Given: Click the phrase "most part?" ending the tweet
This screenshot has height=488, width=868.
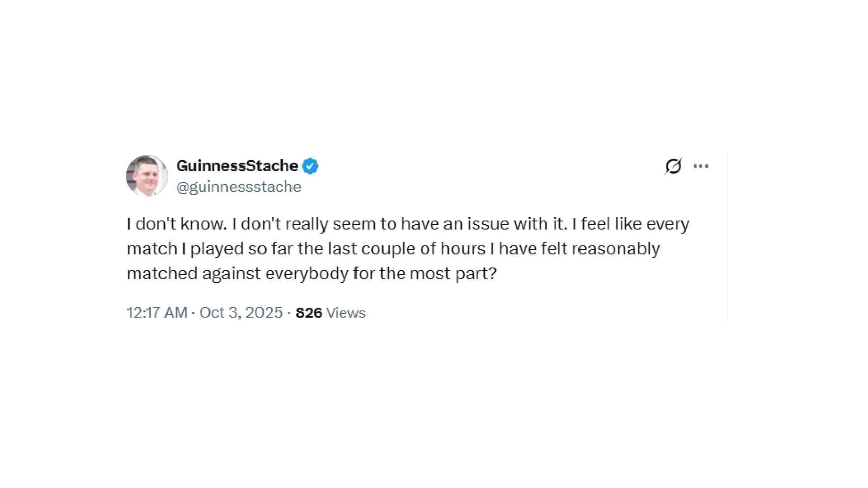Looking at the screenshot, I should 453,274.
